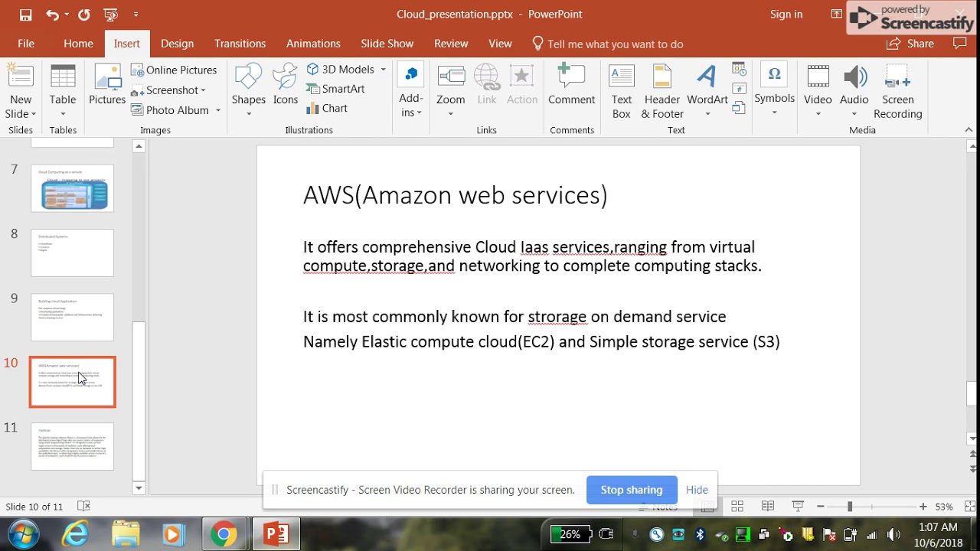Screen dimensions: 980x551
Task: Hide the Screencastify sharing bar
Action: click(697, 490)
